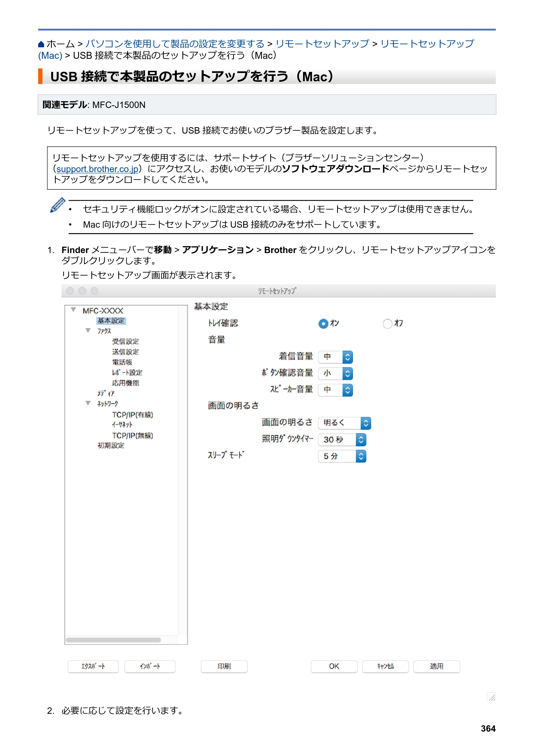Select 初期設定 in the tree
Viewport: 534px width, 756px height.
(x=111, y=445)
